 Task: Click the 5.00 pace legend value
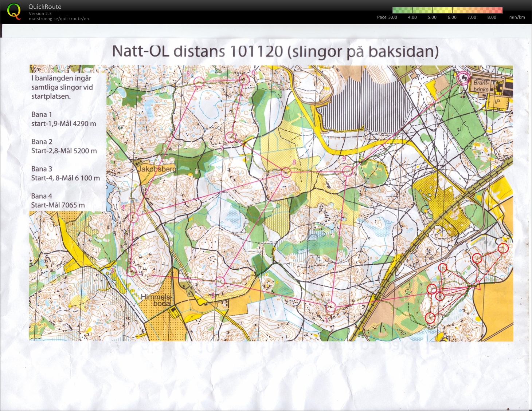pos(432,17)
